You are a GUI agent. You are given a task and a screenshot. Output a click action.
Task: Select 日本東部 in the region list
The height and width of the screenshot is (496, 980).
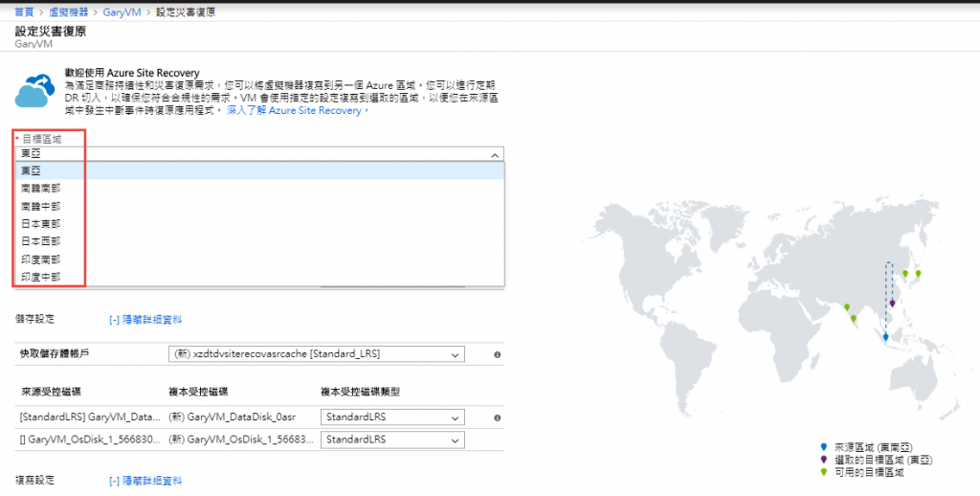[x=259, y=223]
